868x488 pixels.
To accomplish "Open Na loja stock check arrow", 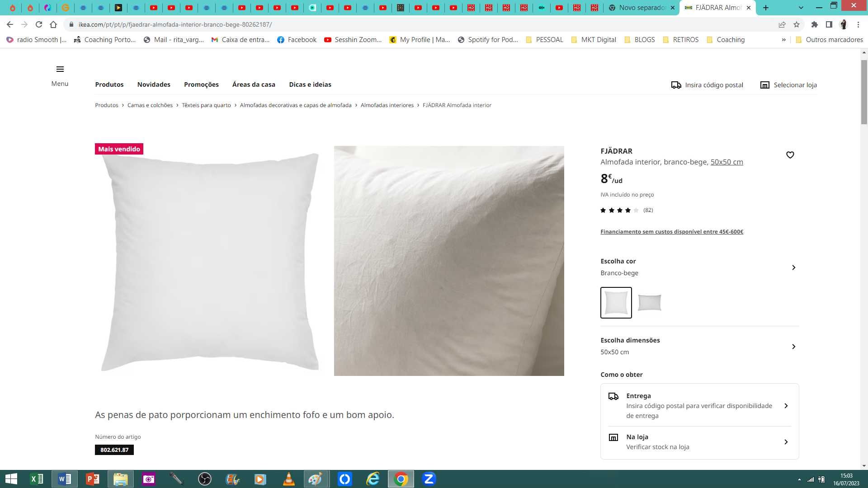I will pyautogui.click(x=786, y=442).
